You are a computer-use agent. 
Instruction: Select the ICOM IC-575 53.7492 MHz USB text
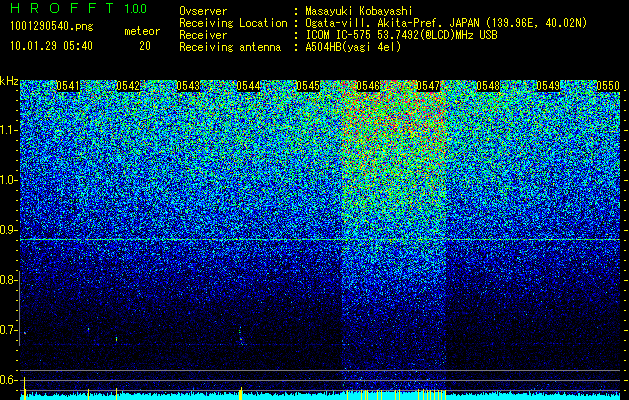click(x=401, y=35)
